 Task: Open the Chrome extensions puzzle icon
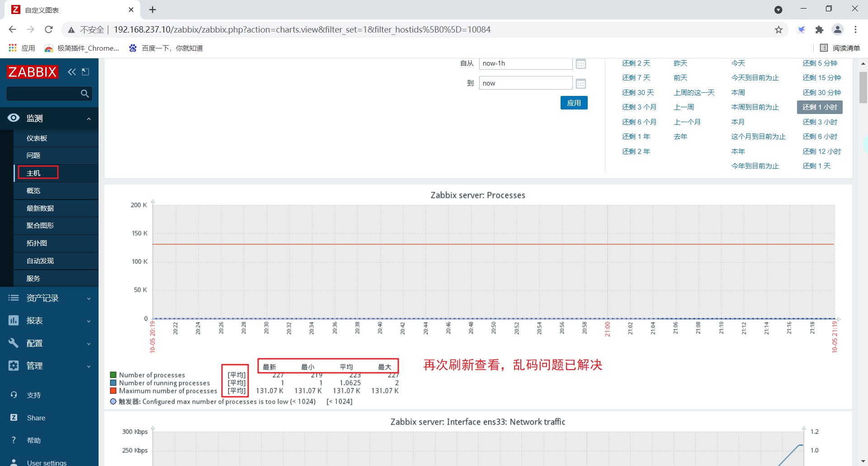point(819,30)
